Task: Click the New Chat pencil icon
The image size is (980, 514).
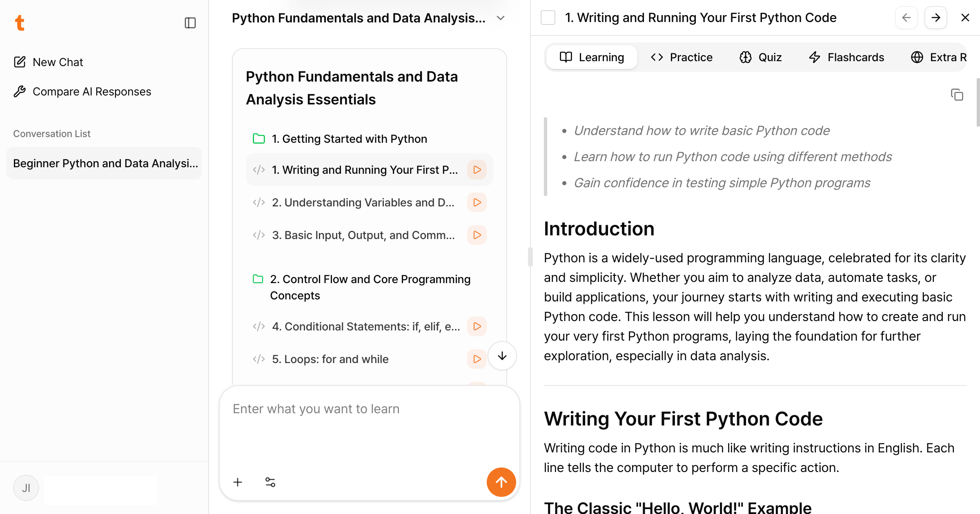Action: [x=20, y=62]
